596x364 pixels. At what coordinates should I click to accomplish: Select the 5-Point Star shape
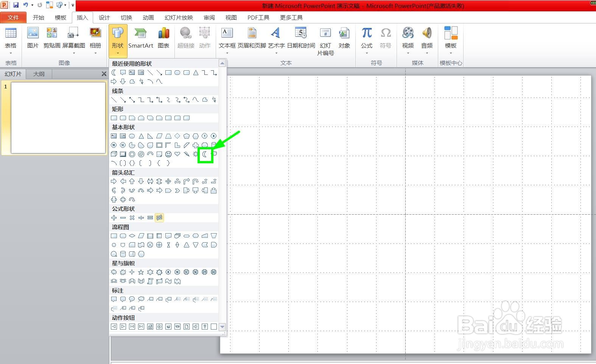click(141, 272)
